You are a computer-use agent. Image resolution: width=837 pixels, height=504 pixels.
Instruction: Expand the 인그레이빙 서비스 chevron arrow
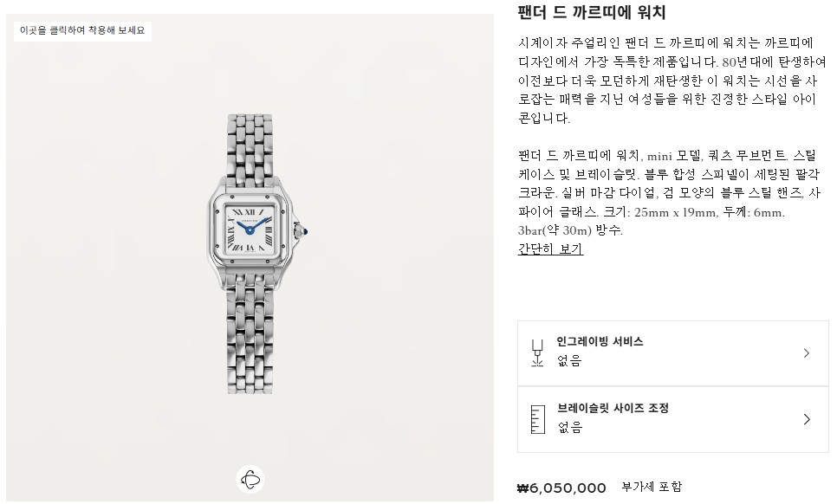point(807,352)
